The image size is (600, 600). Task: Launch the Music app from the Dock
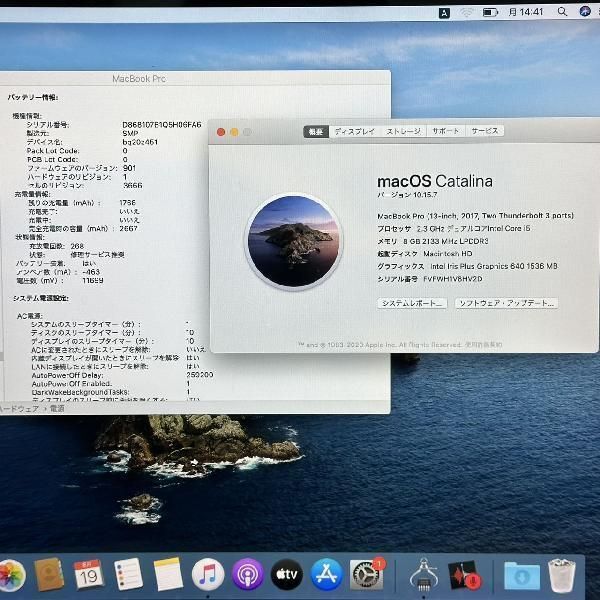point(208,574)
